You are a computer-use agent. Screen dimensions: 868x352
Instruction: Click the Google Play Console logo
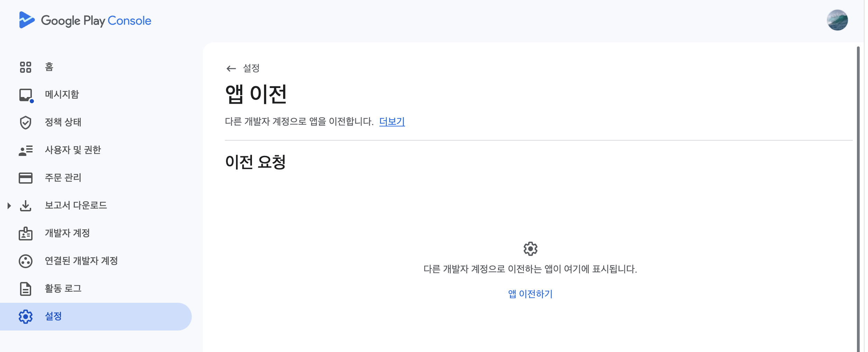click(85, 20)
